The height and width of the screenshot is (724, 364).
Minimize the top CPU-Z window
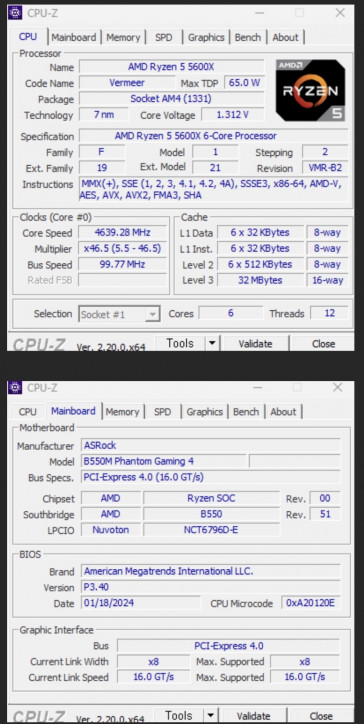[260, 13]
